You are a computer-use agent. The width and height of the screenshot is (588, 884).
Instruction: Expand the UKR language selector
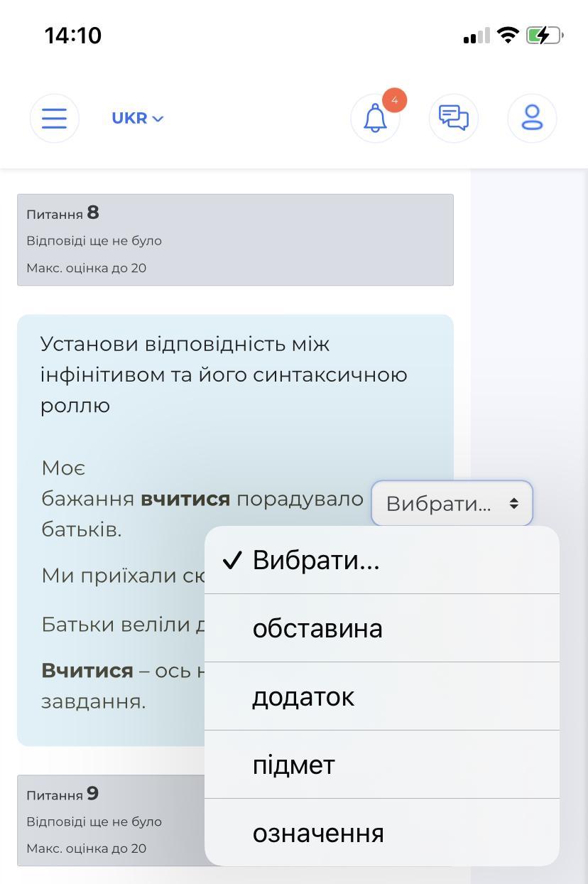click(138, 118)
